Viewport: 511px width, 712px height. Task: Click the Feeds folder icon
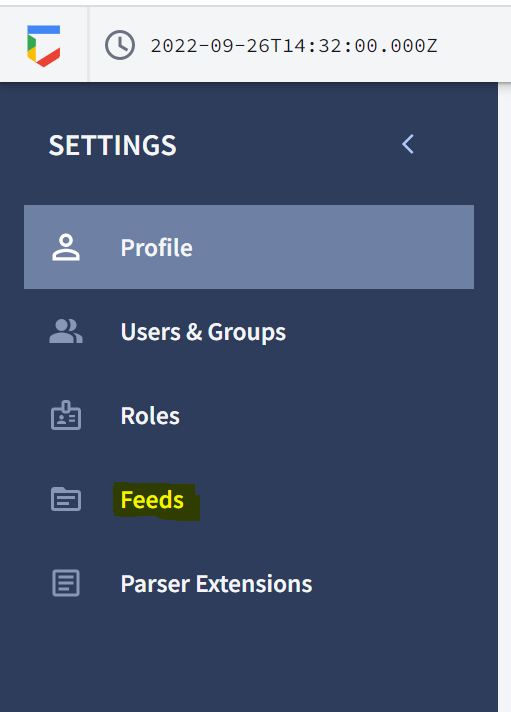click(x=66, y=499)
